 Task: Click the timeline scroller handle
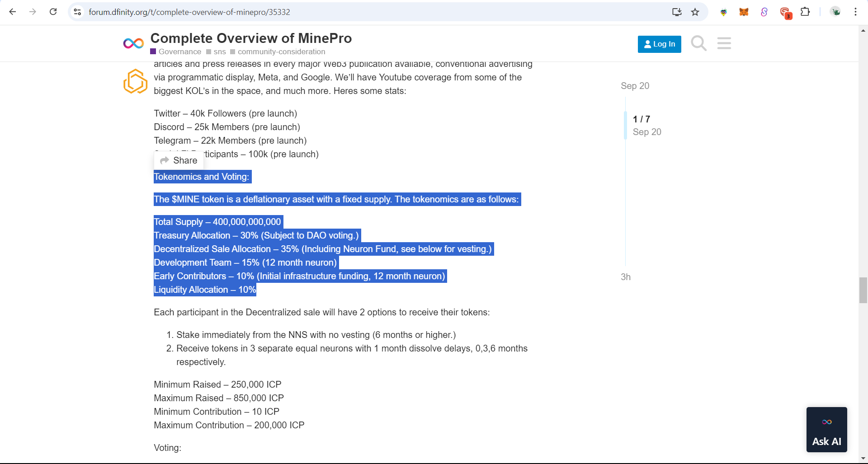(x=625, y=125)
